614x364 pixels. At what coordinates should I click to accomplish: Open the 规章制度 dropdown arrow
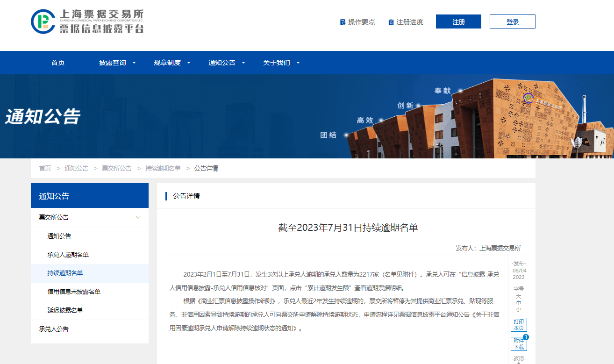pyautogui.click(x=189, y=63)
